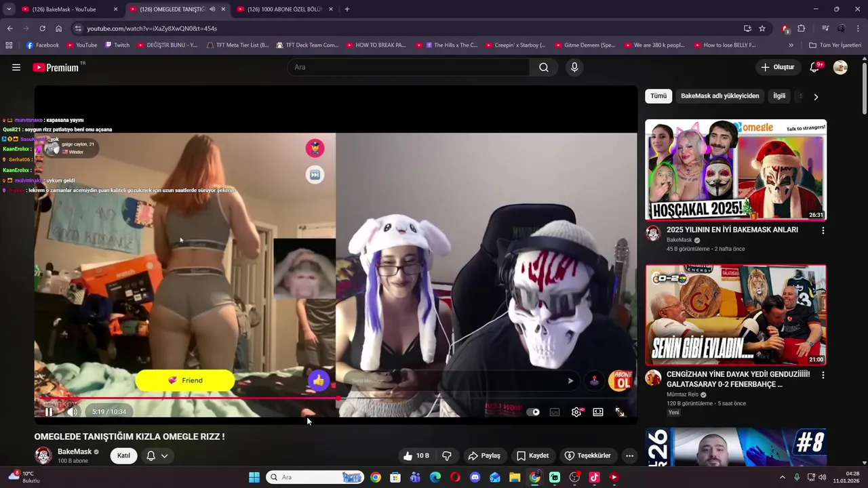Click the address bar URL
This screenshot has width=868, height=488.
tap(152, 28)
